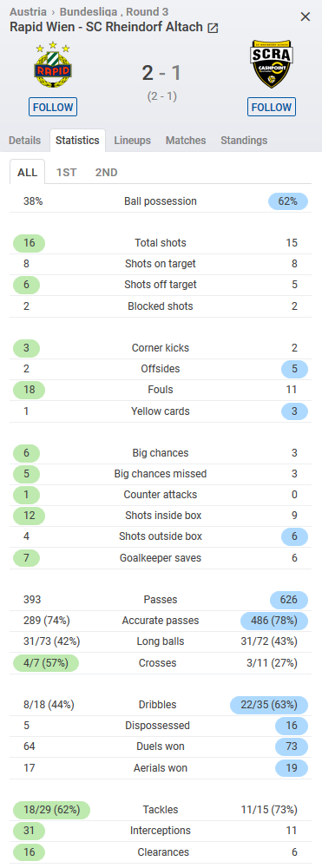Switch to the Details tab

(24, 140)
